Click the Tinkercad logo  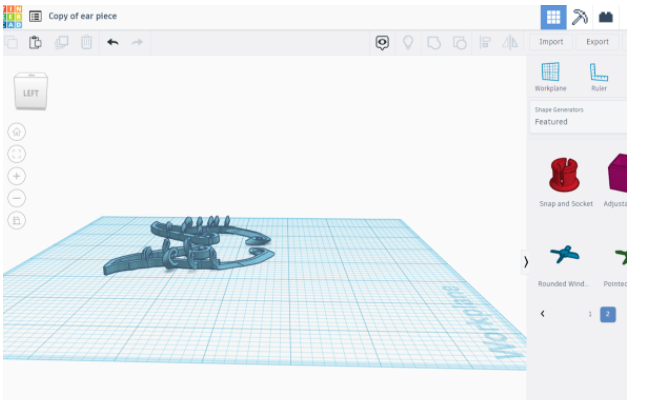[12, 17]
